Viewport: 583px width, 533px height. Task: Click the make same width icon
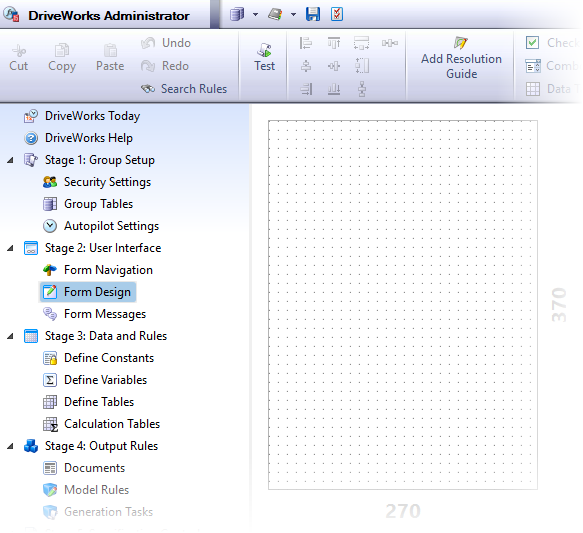[x=361, y=43]
